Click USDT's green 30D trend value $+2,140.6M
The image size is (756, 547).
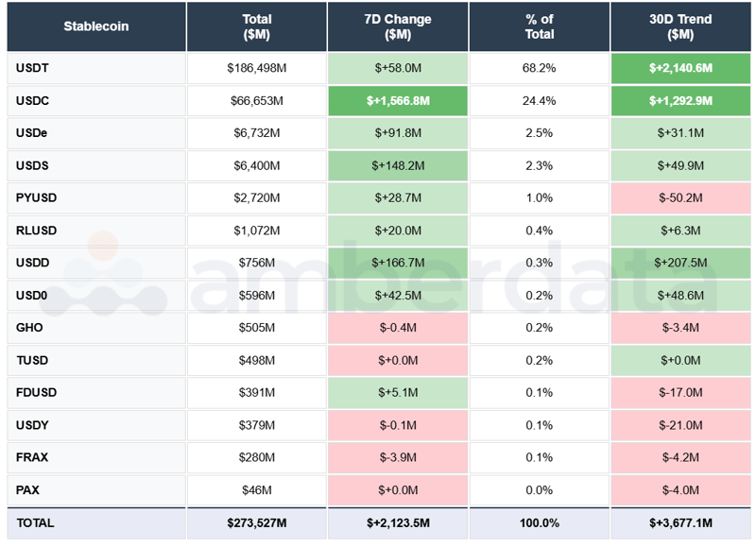click(682, 68)
